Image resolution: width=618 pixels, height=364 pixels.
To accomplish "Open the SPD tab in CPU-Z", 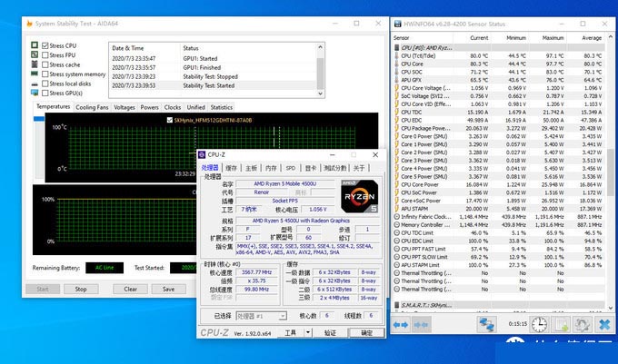I will click(x=291, y=168).
